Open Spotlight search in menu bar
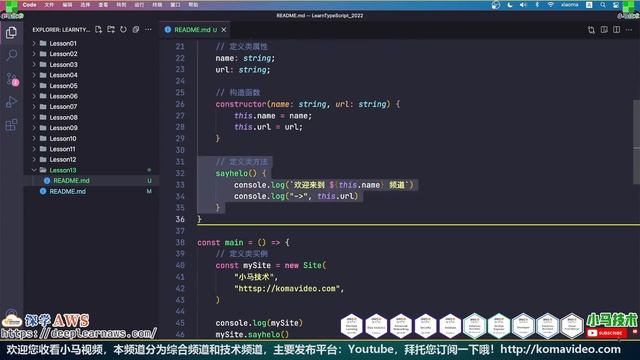The width and height of the screenshot is (640, 360). click(x=603, y=5)
